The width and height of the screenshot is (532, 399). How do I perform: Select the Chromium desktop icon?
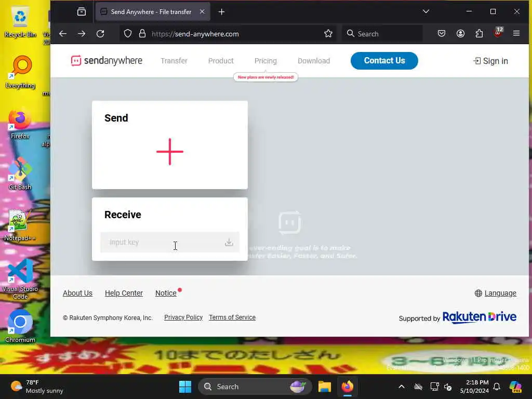coord(20,326)
